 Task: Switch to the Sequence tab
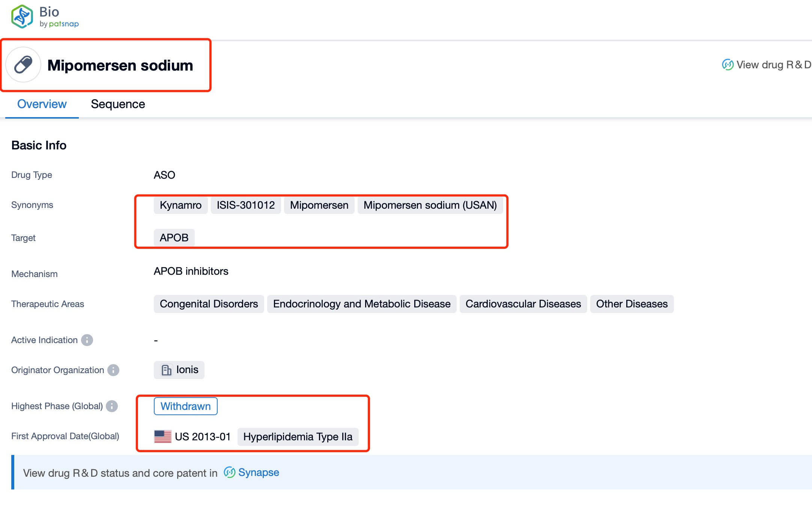(x=118, y=104)
